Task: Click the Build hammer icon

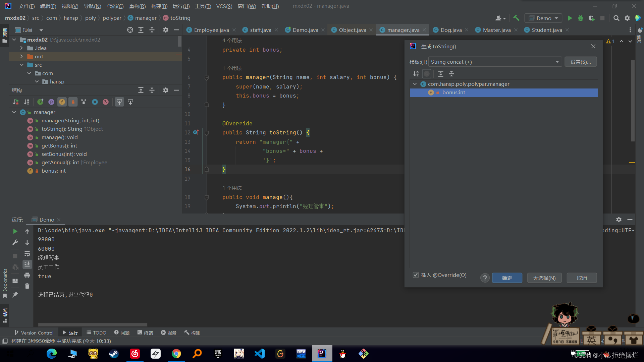Action: (516, 18)
